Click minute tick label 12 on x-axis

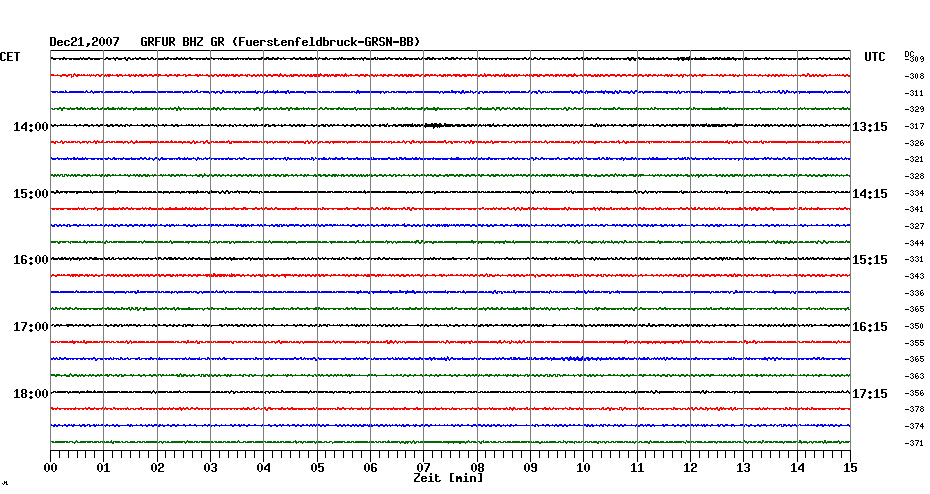click(690, 467)
